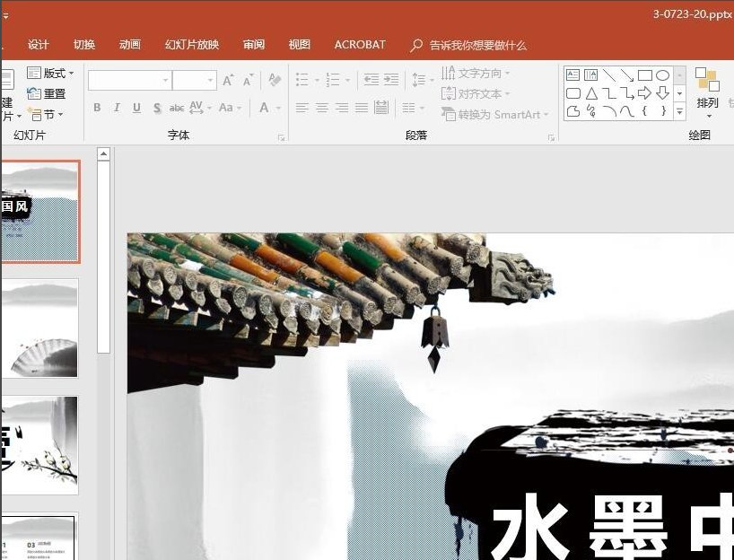
Task: Insert a horizontal text box shape
Action: coord(572,75)
